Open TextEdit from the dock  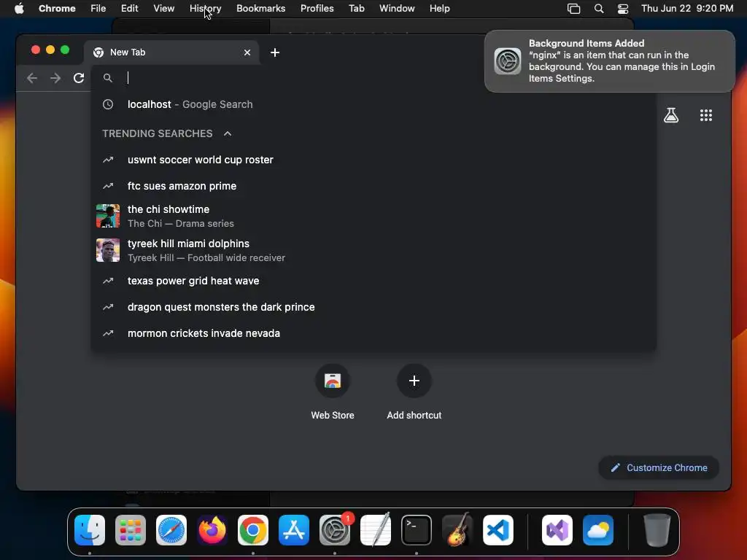(376, 530)
